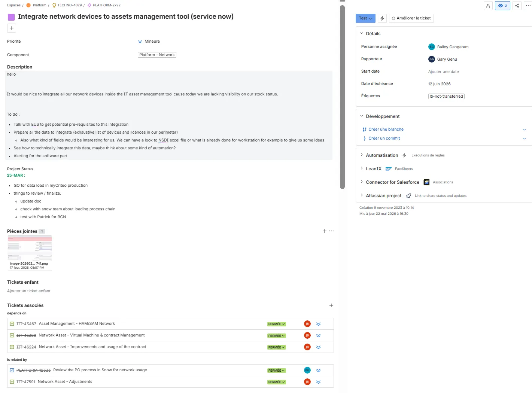The width and height of the screenshot is (532, 393).
Task: Click the vertical scrollbar of the main panel
Action: point(342,97)
